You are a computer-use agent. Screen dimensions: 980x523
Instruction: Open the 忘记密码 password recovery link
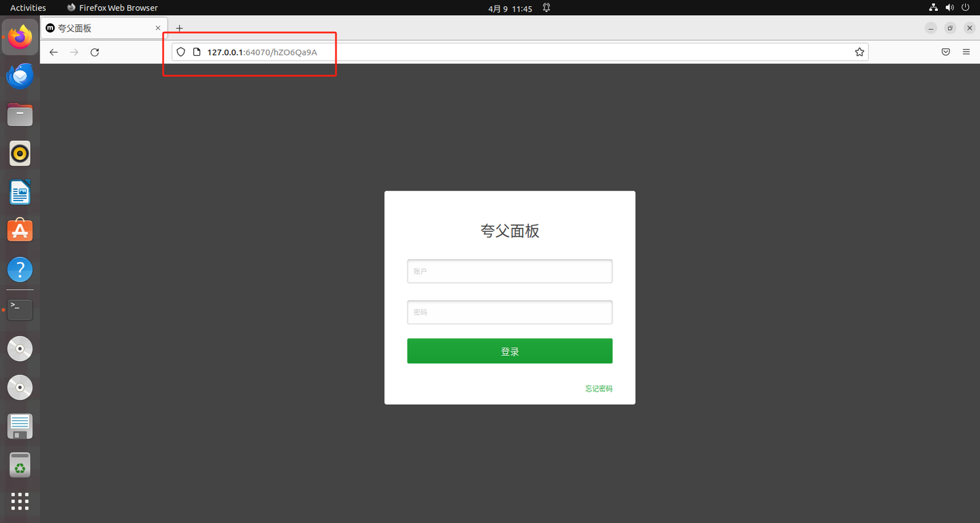[598, 388]
